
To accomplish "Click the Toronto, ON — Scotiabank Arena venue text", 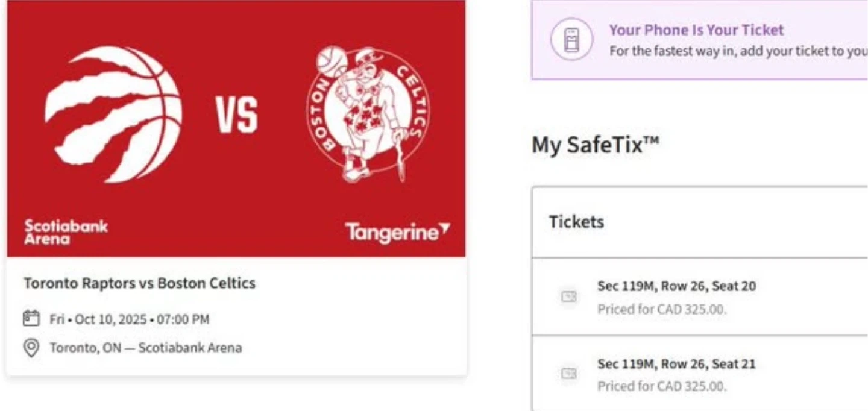I will click(145, 348).
